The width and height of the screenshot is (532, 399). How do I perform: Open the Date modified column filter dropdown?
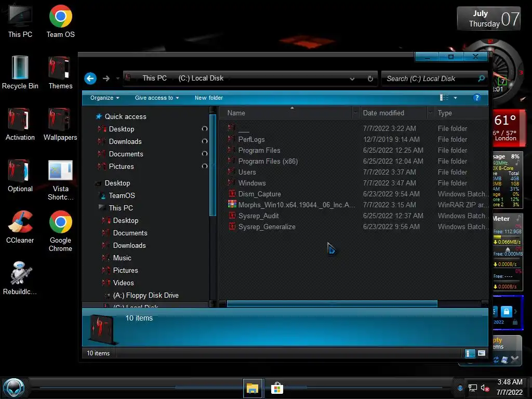coord(431,113)
